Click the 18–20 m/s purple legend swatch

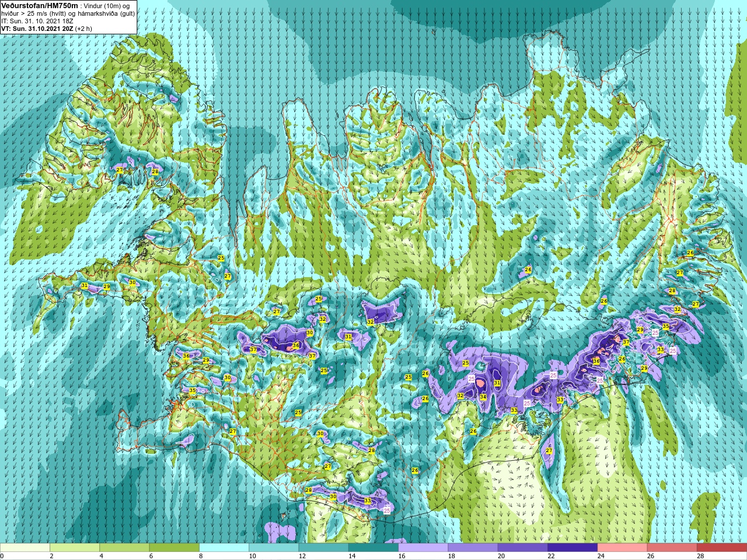point(473,548)
